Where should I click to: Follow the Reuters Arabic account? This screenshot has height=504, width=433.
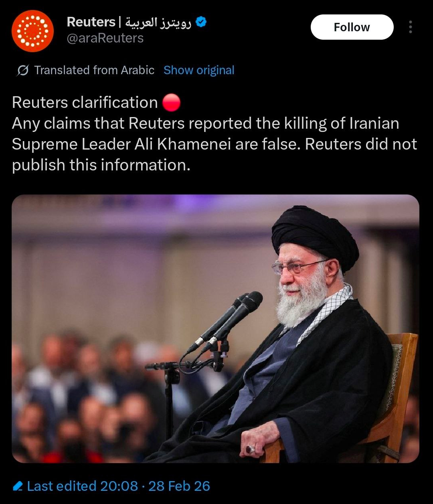tap(352, 27)
